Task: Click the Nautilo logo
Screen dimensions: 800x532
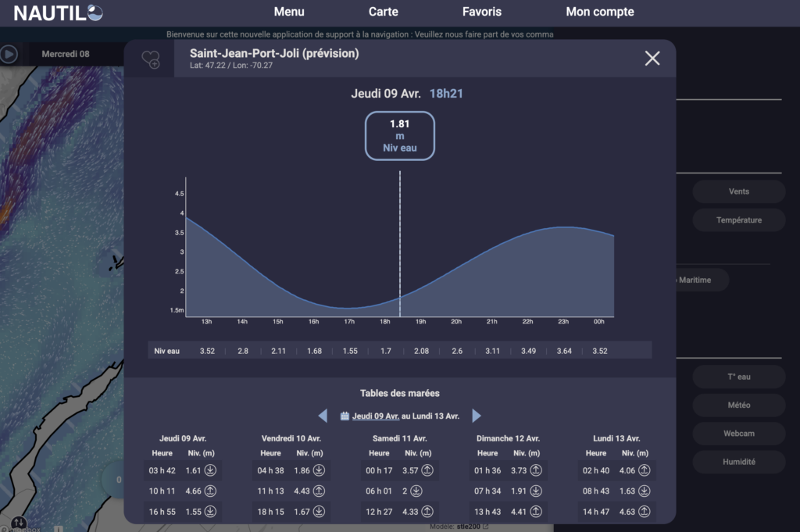Action: (58, 12)
